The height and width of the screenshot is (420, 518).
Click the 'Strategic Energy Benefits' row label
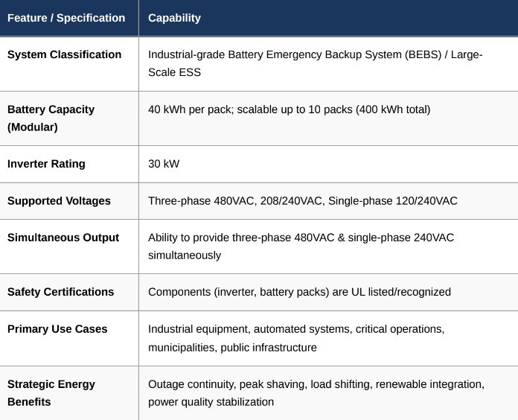(51, 393)
